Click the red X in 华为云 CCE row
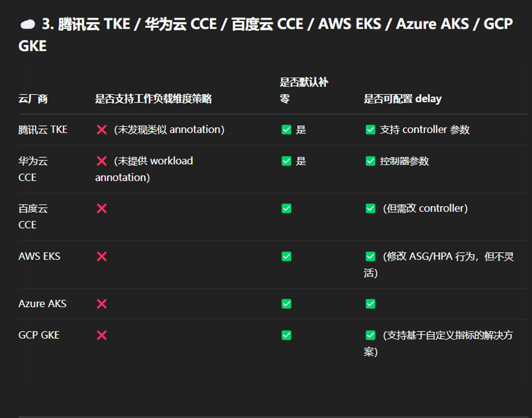Screen dimensions: 532x418 click(x=102, y=161)
